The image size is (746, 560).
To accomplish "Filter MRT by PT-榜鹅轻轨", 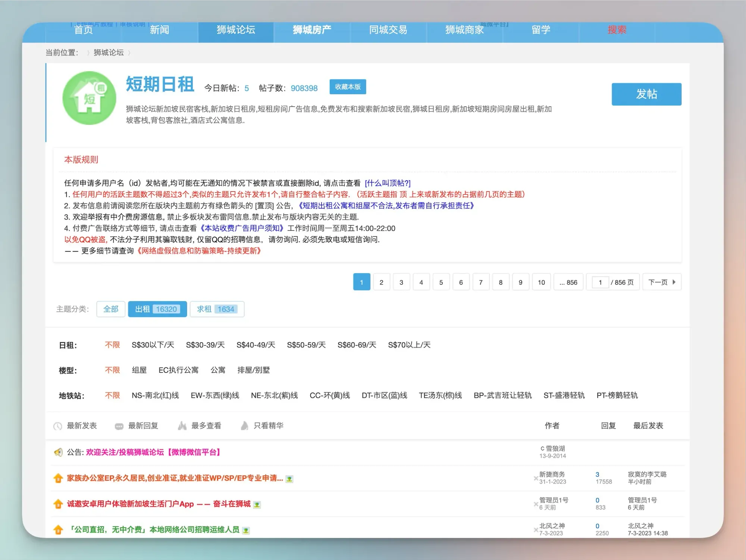I will point(617,395).
